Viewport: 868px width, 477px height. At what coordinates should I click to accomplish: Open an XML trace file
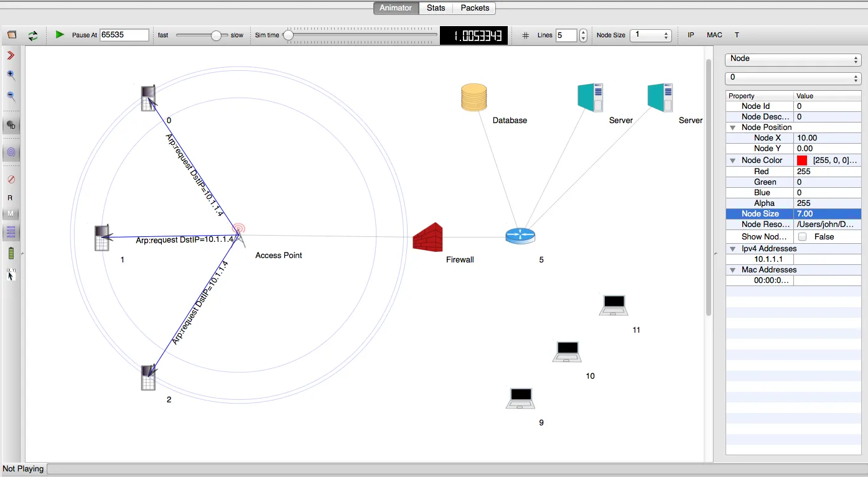[x=11, y=35]
